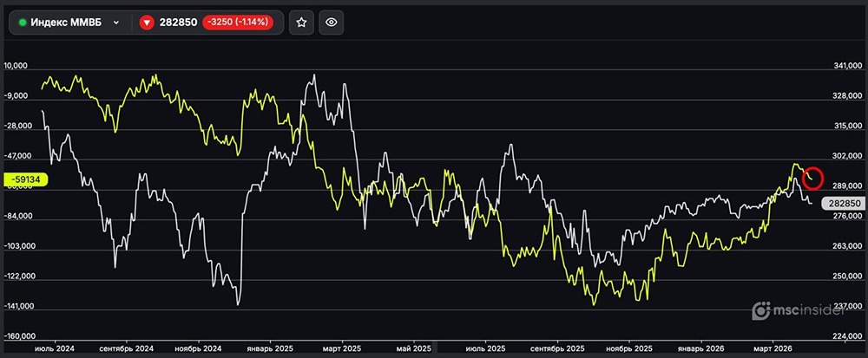Click the сентябрь 2024 date label
This screenshot has height=358, width=868.
tap(127, 349)
